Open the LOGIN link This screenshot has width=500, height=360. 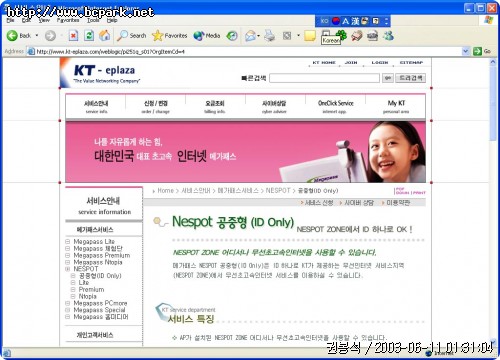pyautogui.click(x=380, y=62)
